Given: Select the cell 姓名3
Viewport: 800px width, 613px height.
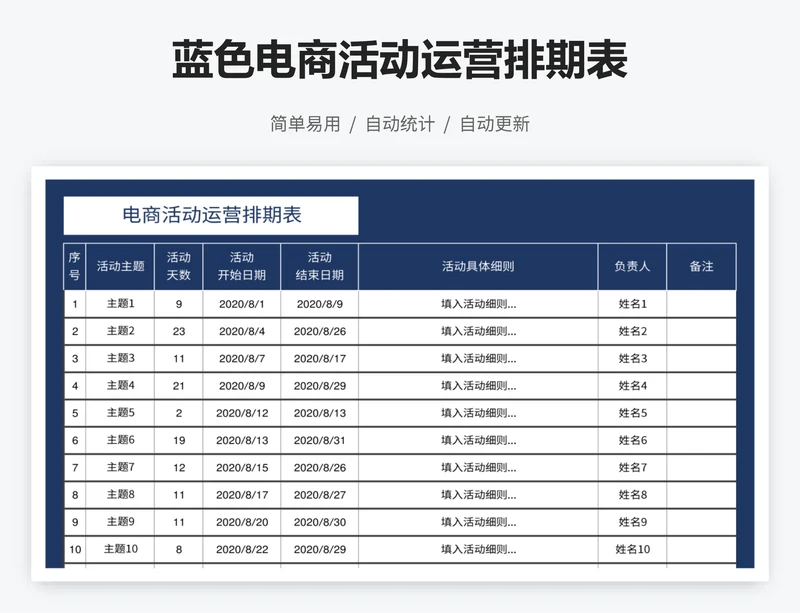Looking at the screenshot, I should coord(632,358).
